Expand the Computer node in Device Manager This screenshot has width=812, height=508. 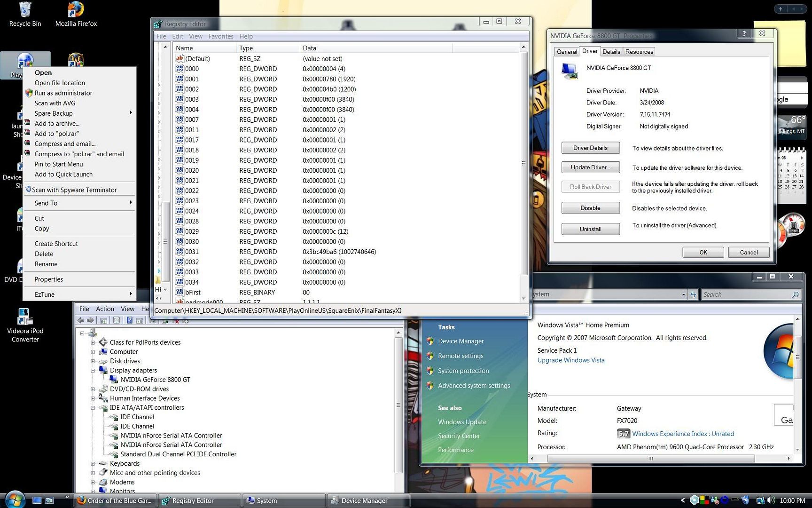coord(93,352)
